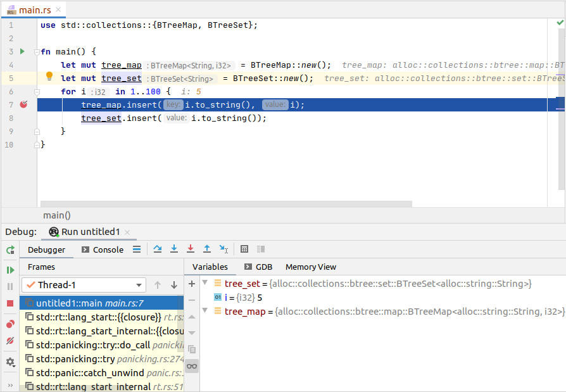Expand the tree_set variable
Screen dimensions: 566x392
click(x=204, y=284)
